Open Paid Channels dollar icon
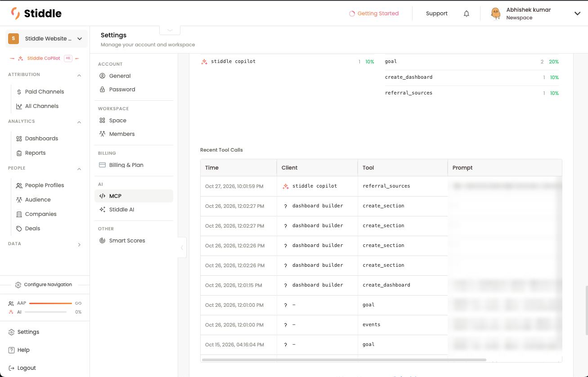Viewport: 588px width, 377px height. 19,92
